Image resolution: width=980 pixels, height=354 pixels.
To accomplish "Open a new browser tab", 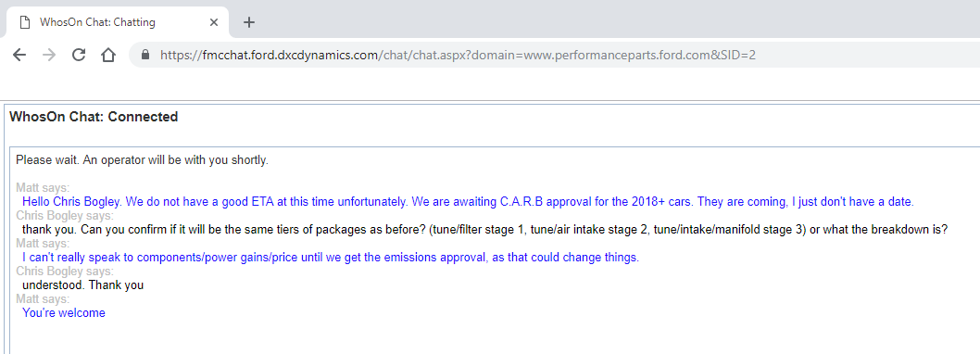I will coord(249,22).
